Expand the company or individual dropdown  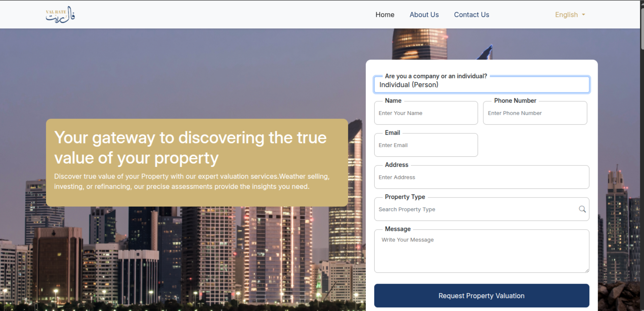481,85
